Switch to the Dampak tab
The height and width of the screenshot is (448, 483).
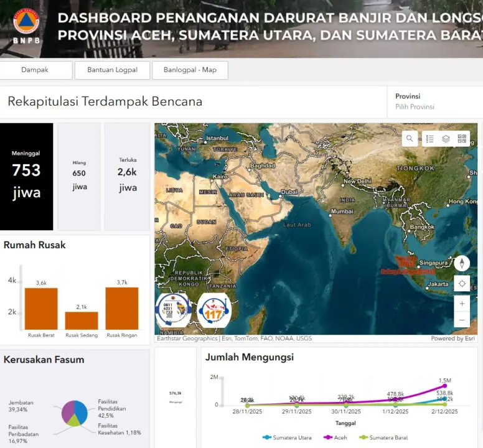pyautogui.click(x=35, y=70)
